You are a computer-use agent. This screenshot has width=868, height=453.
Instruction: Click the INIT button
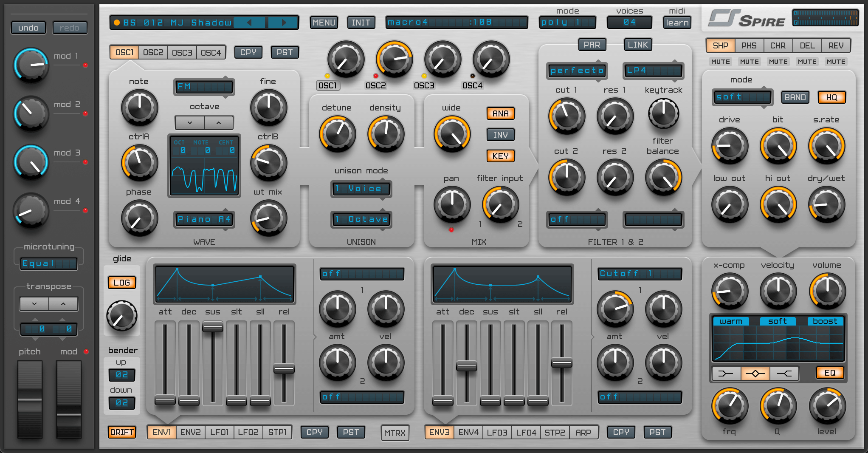coord(361,23)
